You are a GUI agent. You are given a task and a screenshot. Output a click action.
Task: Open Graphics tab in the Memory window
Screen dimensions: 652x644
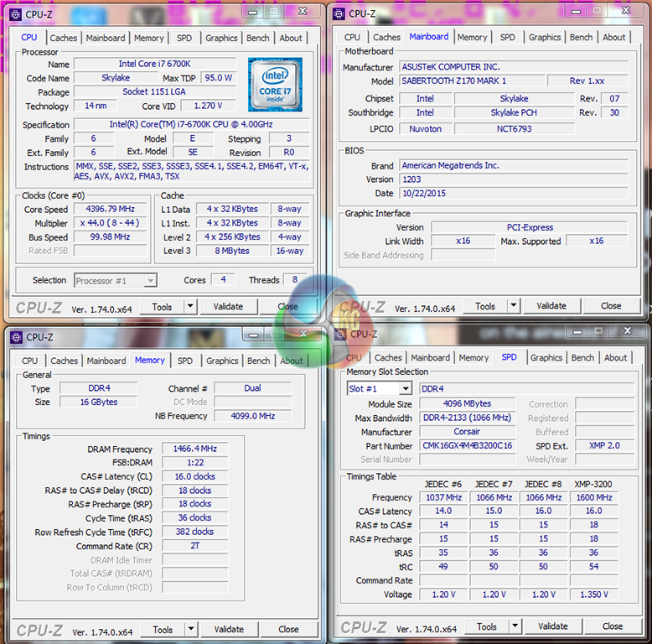[222, 361]
